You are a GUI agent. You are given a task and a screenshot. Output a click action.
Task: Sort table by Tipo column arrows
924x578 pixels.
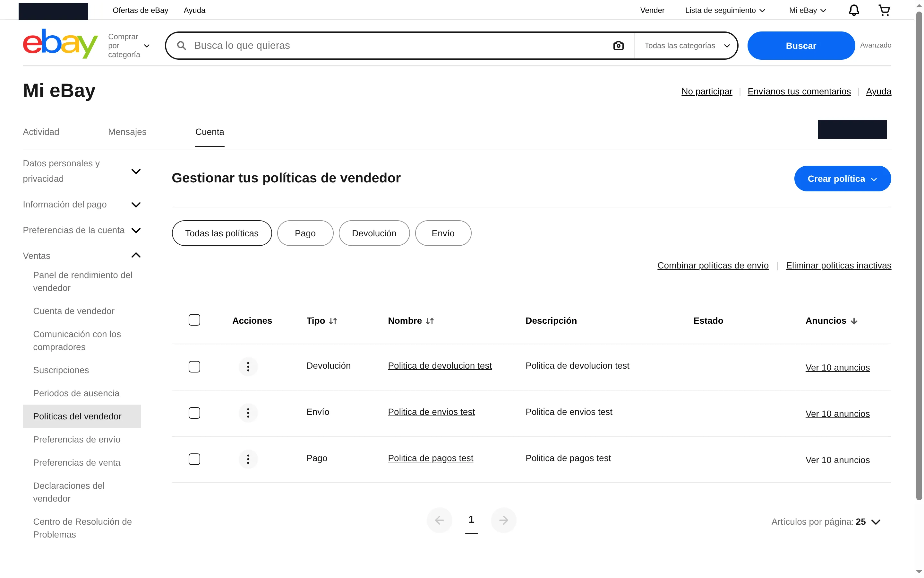[x=333, y=321]
